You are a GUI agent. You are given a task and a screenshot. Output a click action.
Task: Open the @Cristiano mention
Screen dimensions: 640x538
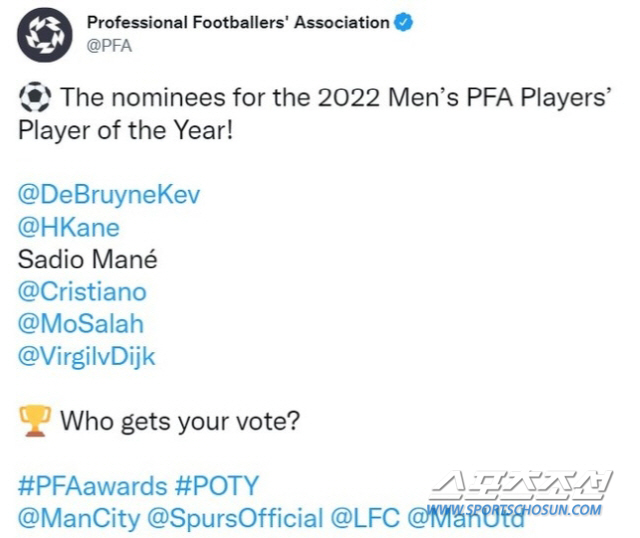tap(82, 291)
